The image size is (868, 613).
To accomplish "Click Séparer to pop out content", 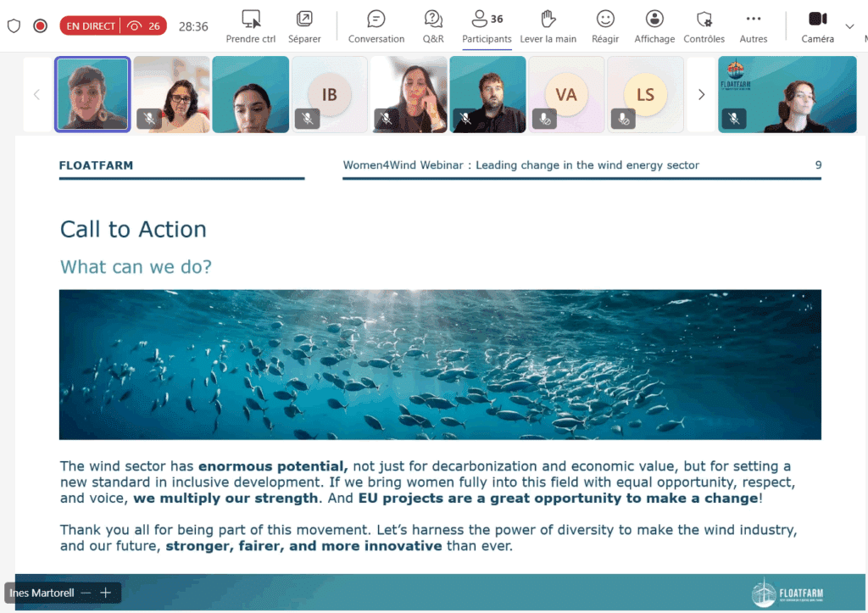I will [304, 26].
